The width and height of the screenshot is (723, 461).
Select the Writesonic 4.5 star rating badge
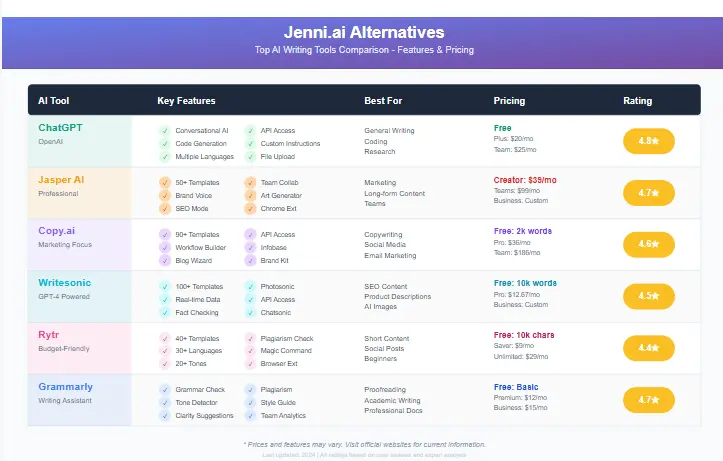(649, 296)
